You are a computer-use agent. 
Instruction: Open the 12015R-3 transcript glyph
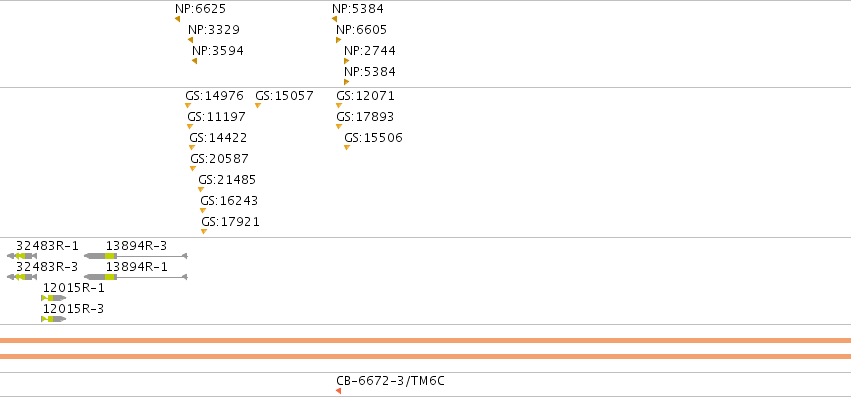click(x=54, y=319)
